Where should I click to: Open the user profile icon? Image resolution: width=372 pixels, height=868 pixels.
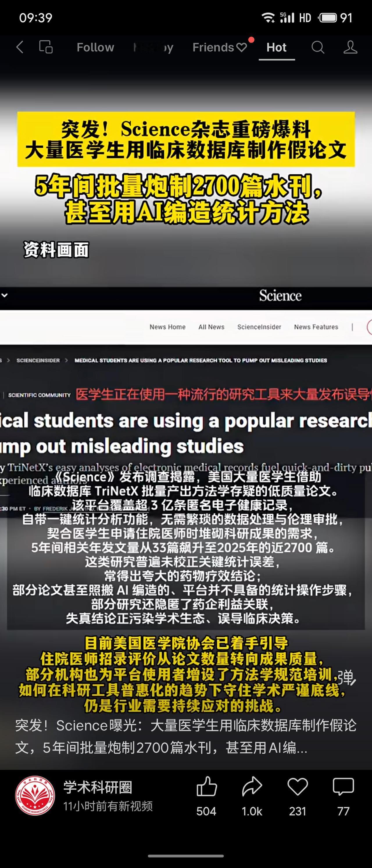[x=350, y=47]
